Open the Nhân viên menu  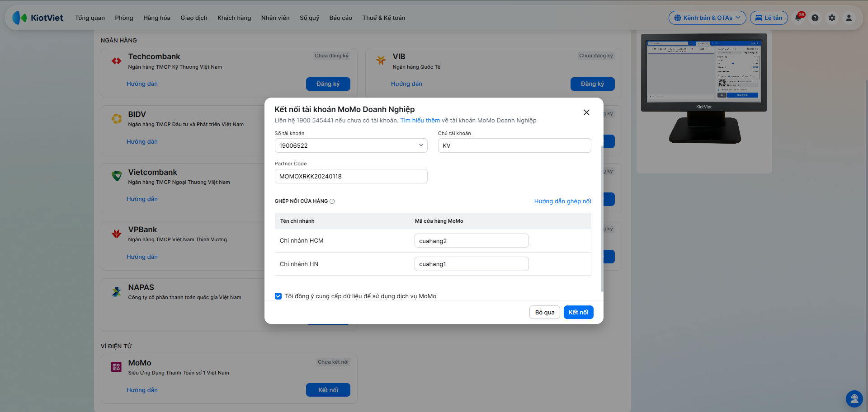(x=275, y=18)
